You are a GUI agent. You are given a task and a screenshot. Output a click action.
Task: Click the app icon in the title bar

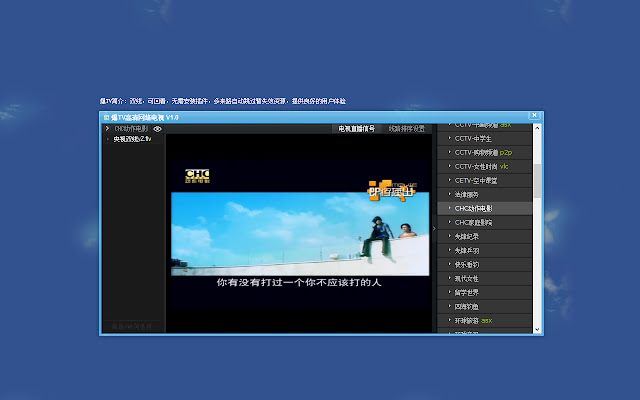106,118
